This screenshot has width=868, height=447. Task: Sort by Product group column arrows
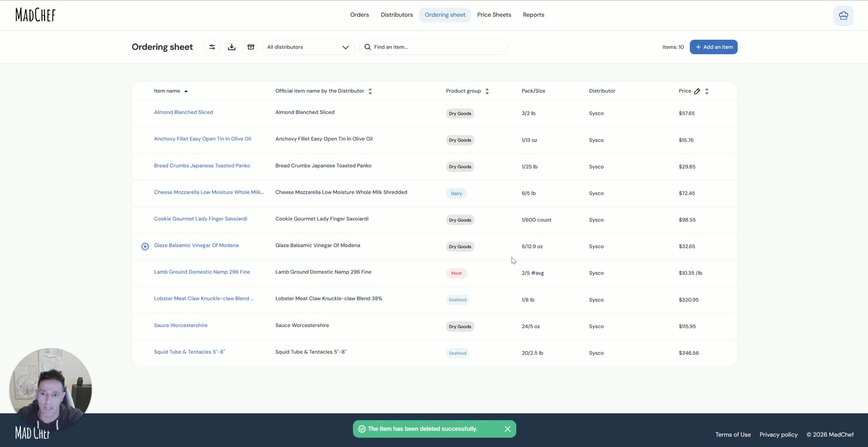[x=487, y=91]
